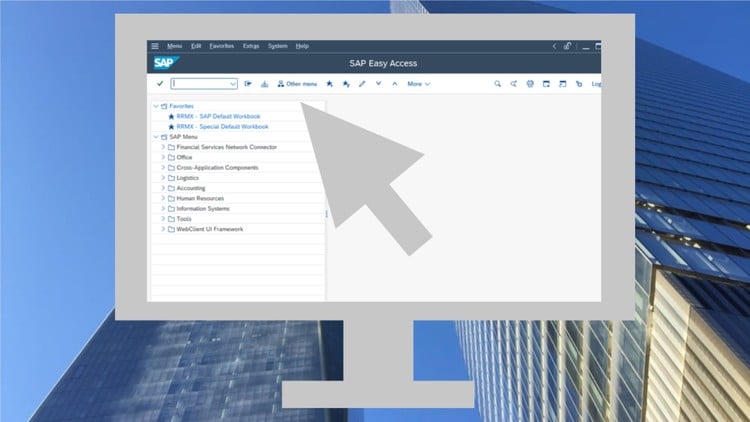Open the System menu
Screen dimensions: 750x422
coord(277,46)
